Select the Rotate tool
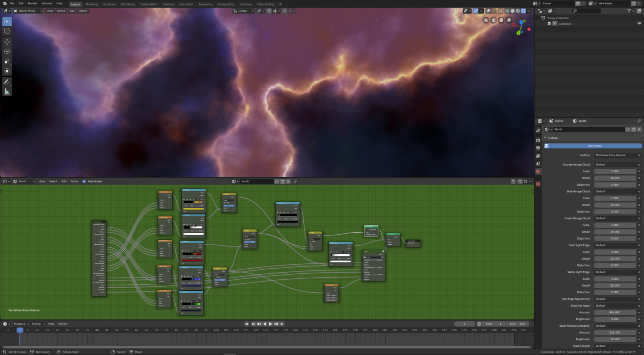Screen dimensions: 644x355 (x=6, y=51)
